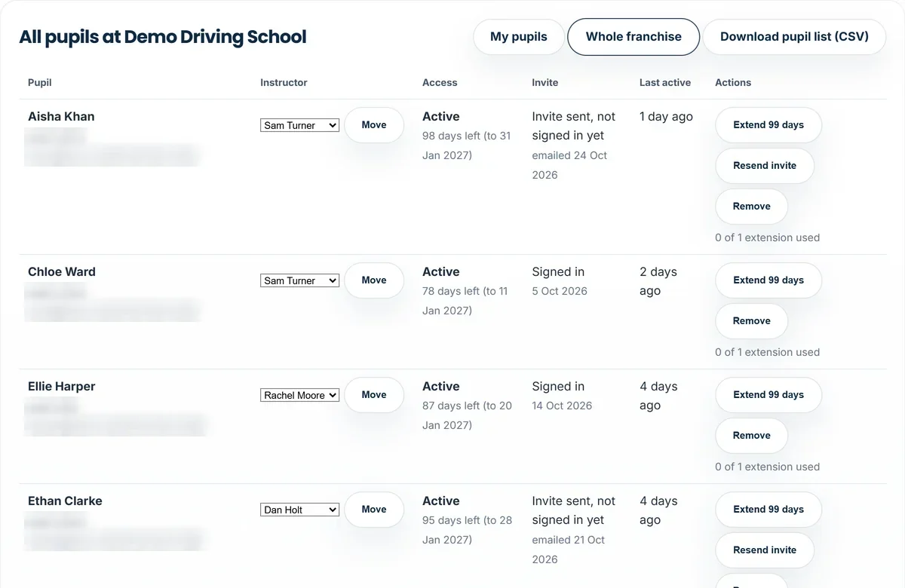This screenshot has height=588, width=905.
Task: Open instructor dropdown for Aisha Khan
Action: coord(300,125)
